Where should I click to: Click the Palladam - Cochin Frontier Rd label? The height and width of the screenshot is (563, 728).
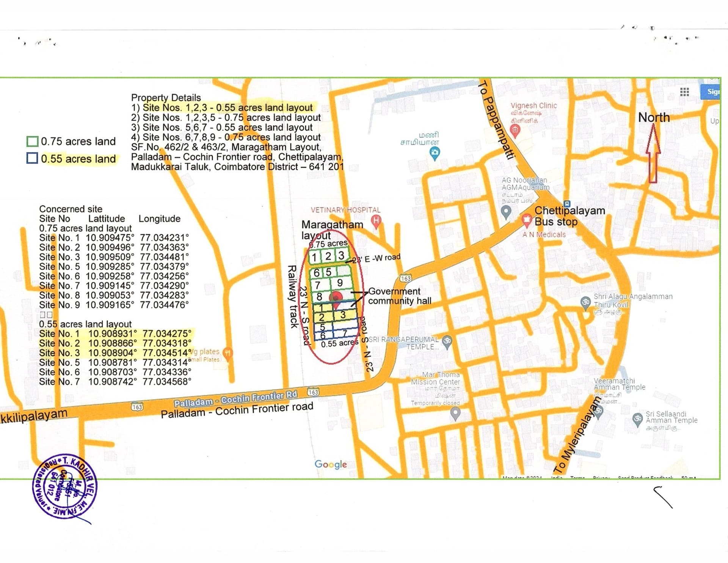pyautogui.click(x=235, y=398)
